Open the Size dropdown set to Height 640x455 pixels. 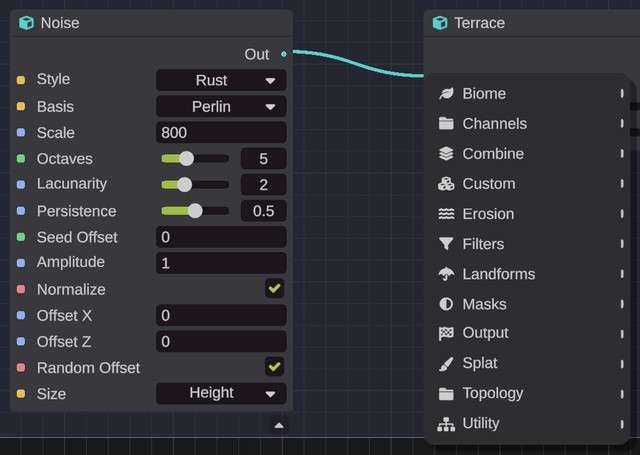tap(221, 393)
